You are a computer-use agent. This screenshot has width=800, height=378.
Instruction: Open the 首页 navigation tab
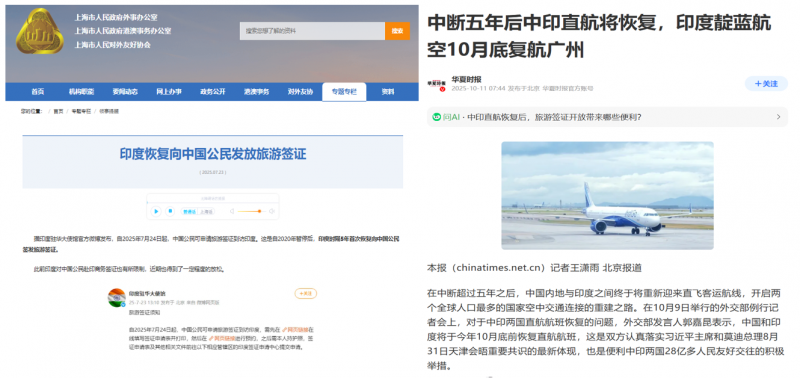(38, 92)
